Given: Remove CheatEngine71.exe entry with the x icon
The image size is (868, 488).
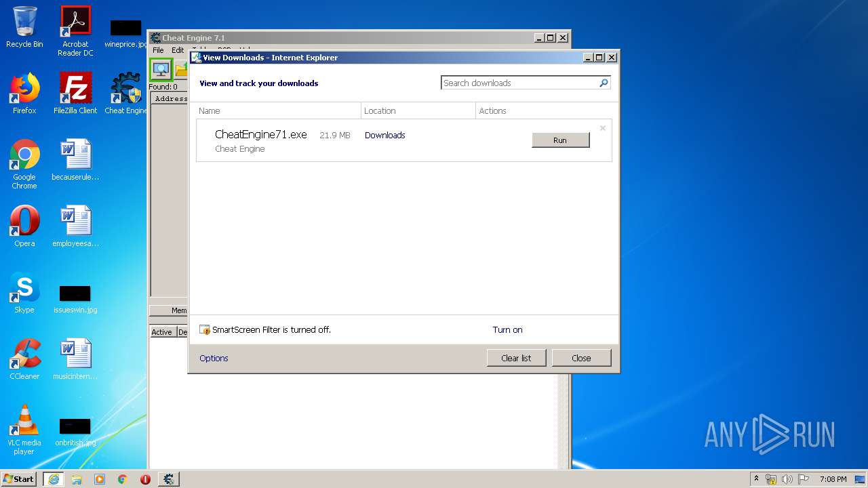Looking at the screenshot, I should (602, 128).
